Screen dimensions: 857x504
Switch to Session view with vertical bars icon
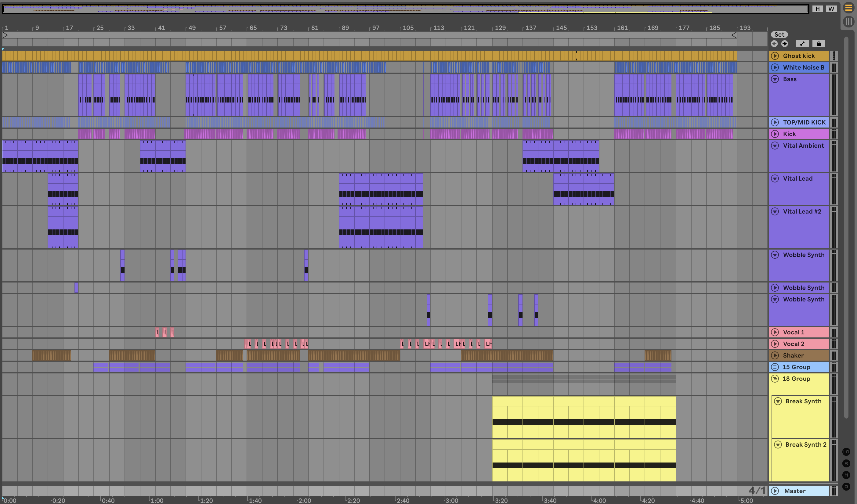(848, 22)
